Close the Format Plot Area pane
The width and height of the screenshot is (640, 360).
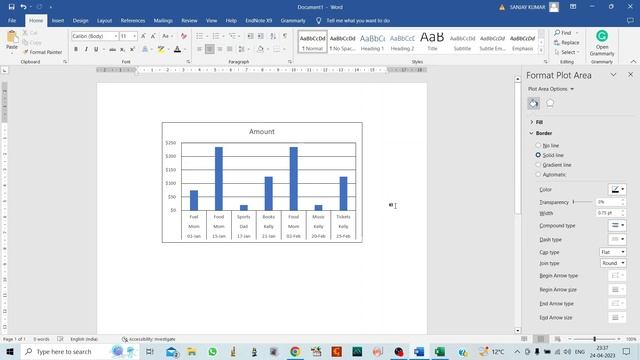(x=630, y=75)
